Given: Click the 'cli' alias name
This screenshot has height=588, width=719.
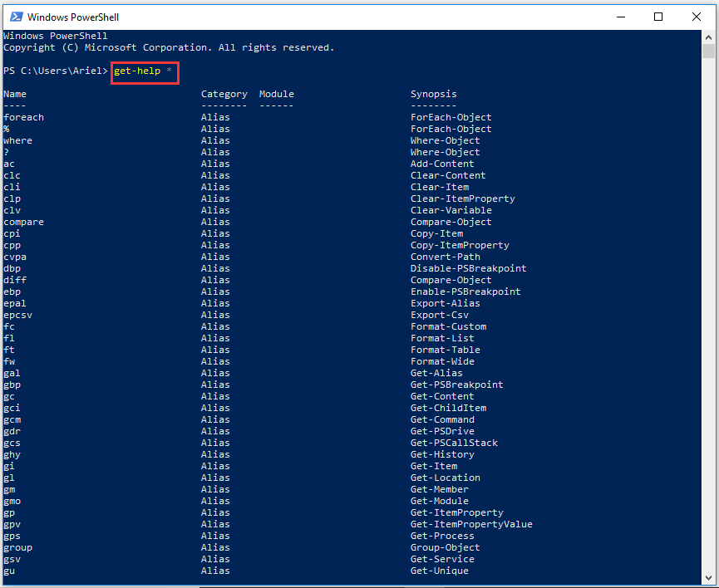Looking at the screenshot, I should click(x=12, y=187).
